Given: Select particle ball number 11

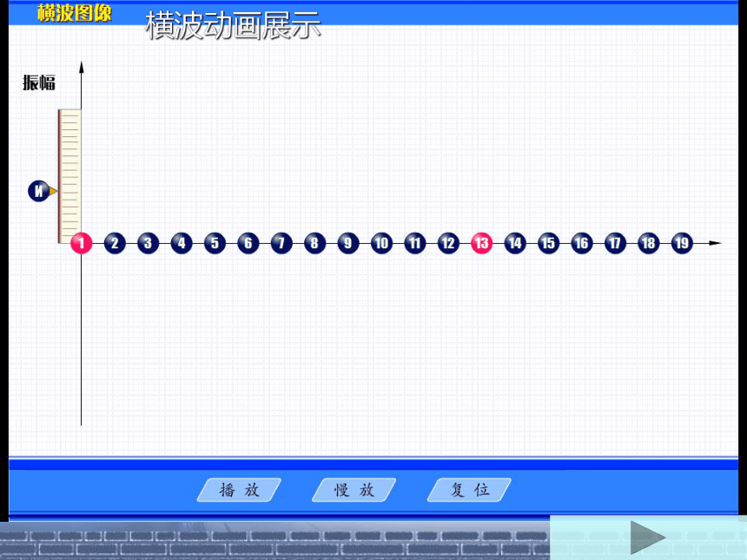Looking at the screenshot, I should pyautogui.click(x=415, y=243).
